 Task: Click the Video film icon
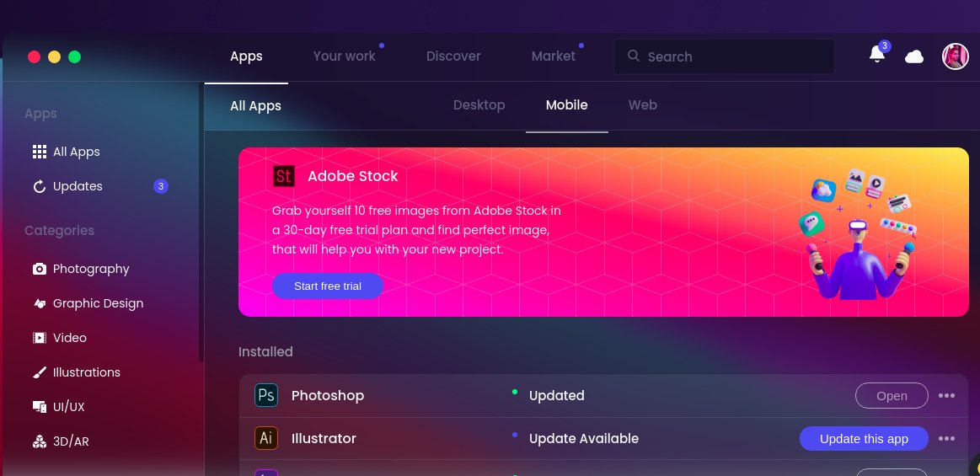pos(40,338)
